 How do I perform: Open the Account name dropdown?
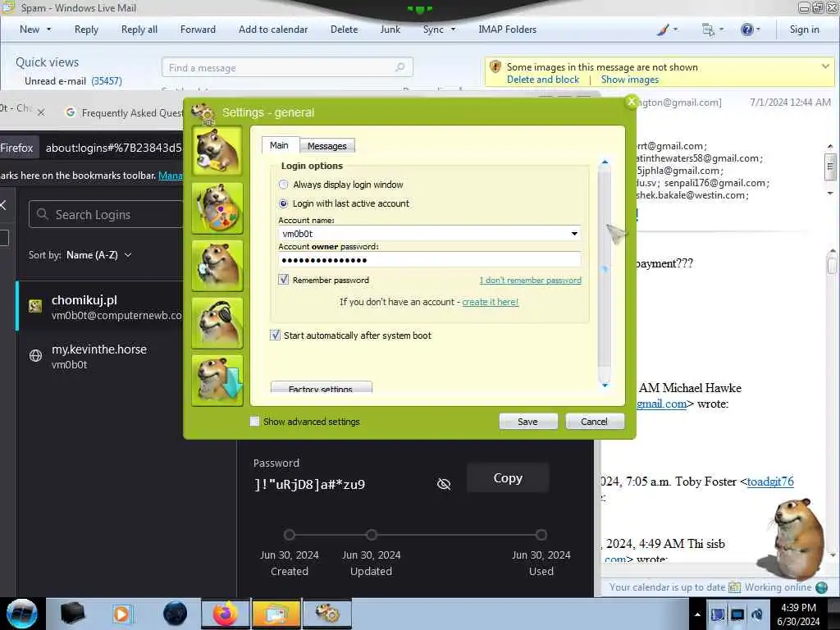tap(574, 234)
